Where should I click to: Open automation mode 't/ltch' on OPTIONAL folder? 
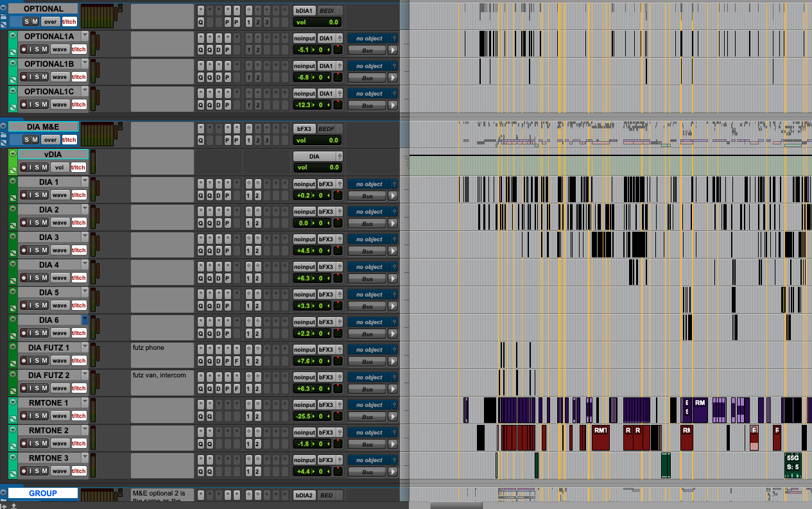pos(69,21)
